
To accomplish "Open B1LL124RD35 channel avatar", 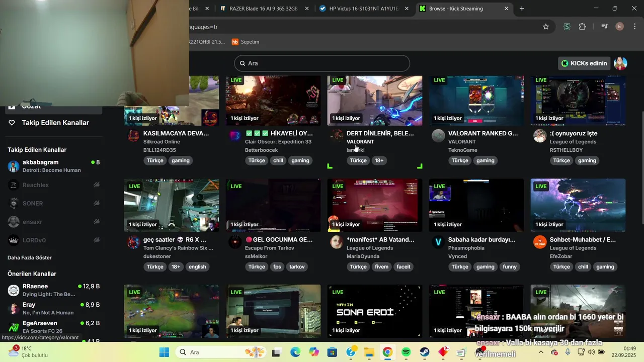I will [x=134, y=136].
